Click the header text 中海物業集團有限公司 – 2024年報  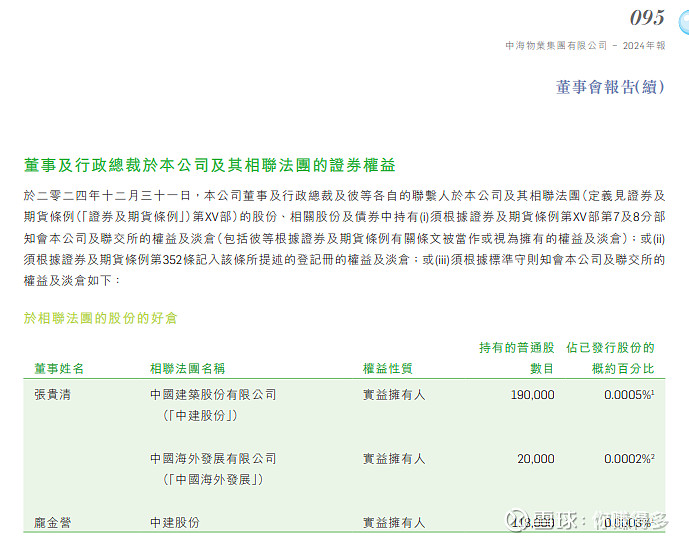point(585,46)
